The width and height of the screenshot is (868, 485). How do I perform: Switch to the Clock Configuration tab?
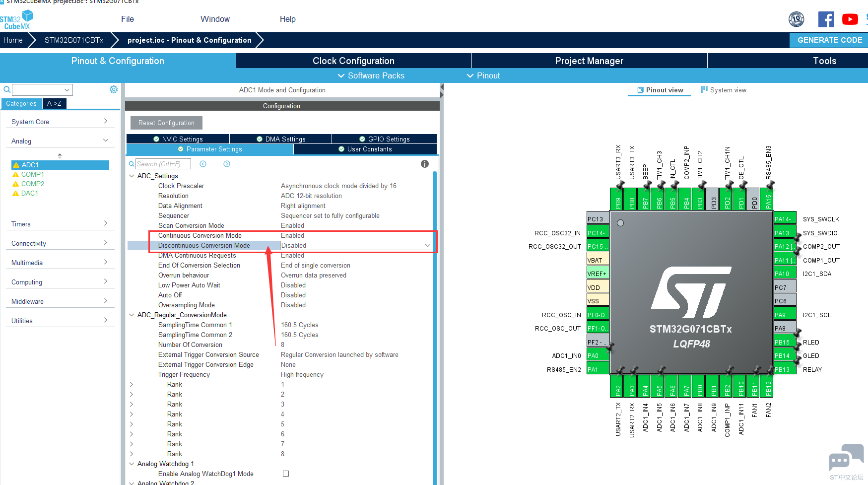pyautogui.click(x=353, y=61)
